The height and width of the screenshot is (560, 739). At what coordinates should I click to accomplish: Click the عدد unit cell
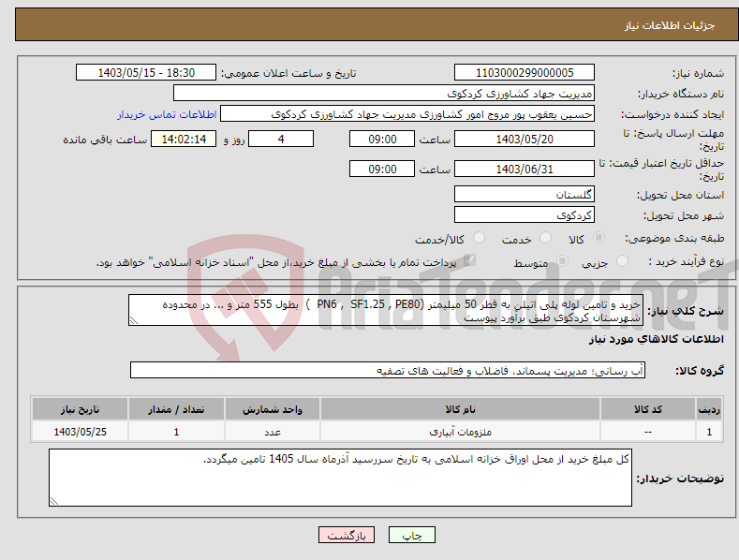(x=273, y=432)
